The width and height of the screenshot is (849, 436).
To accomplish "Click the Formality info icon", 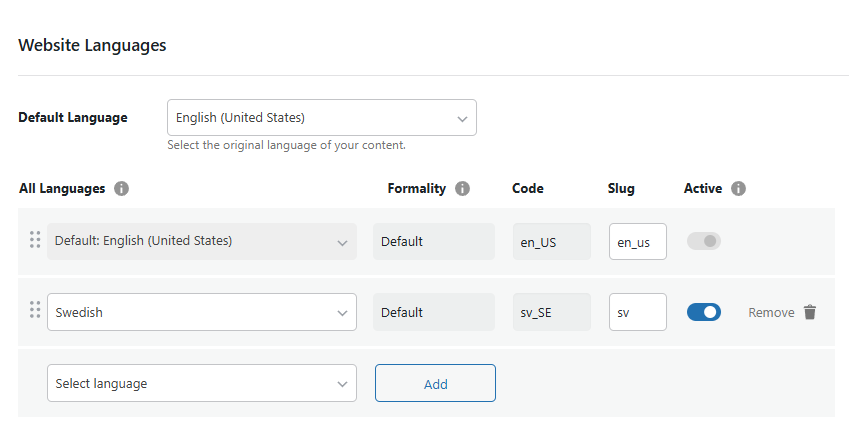I will point(462,188).
